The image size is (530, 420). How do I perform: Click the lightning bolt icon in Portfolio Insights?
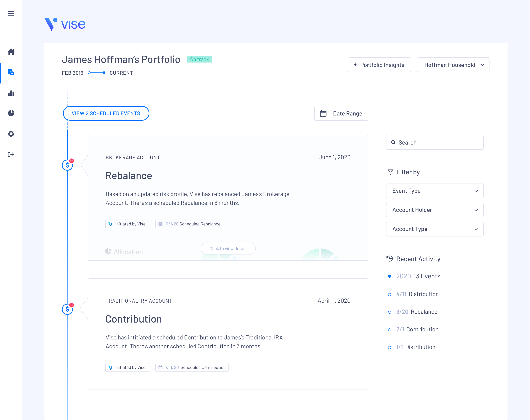click(x=355, y=65)
